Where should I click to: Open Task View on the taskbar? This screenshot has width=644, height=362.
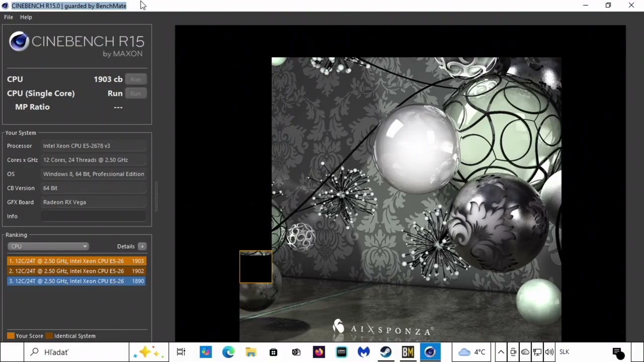click(x=181, y=352)
